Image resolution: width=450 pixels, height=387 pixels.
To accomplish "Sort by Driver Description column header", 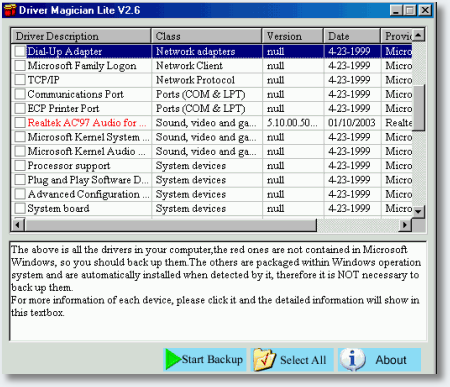I will [x=81, y=36].
